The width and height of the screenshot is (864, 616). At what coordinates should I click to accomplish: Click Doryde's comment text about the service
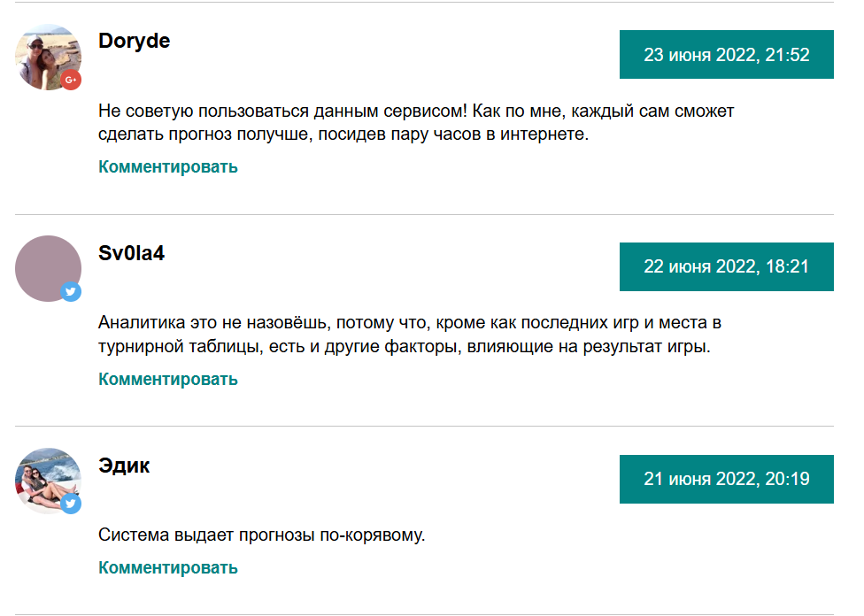tap(416, 123)
